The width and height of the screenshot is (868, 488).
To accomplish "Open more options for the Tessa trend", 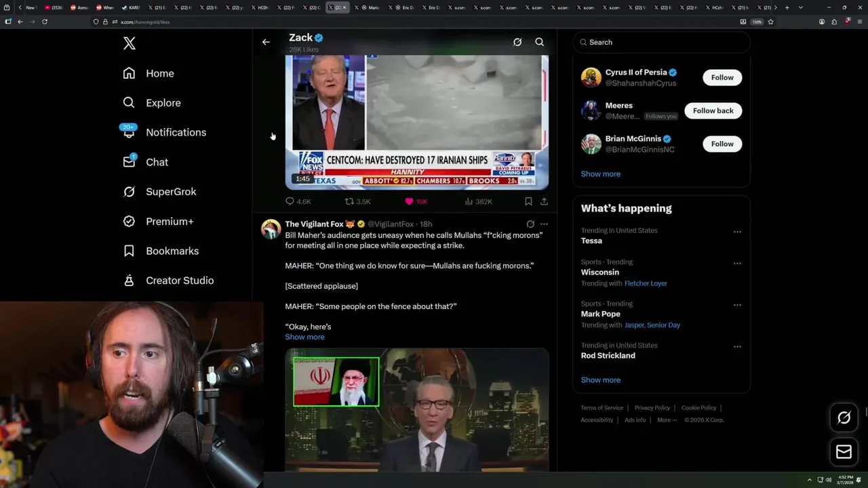I will [x=737, y=232].
